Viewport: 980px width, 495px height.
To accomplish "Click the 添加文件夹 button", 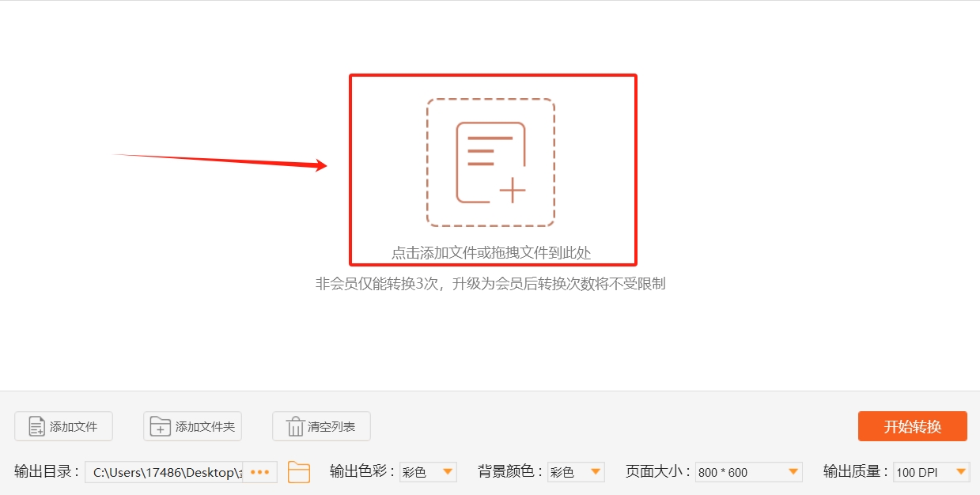I will point(191,425).
